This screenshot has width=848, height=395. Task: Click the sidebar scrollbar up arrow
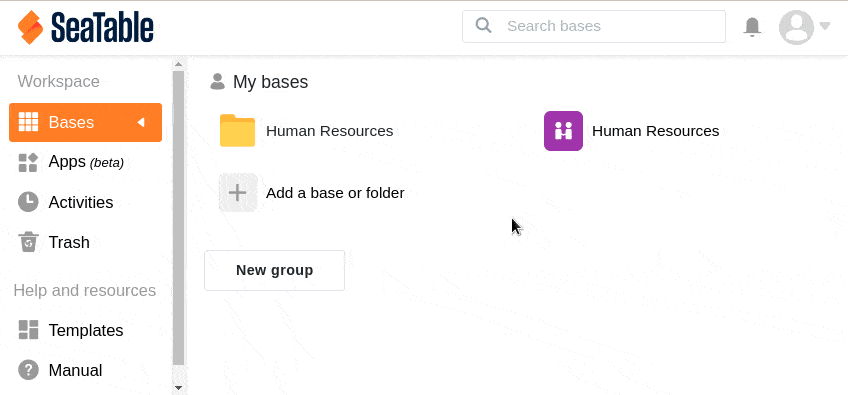178,64
